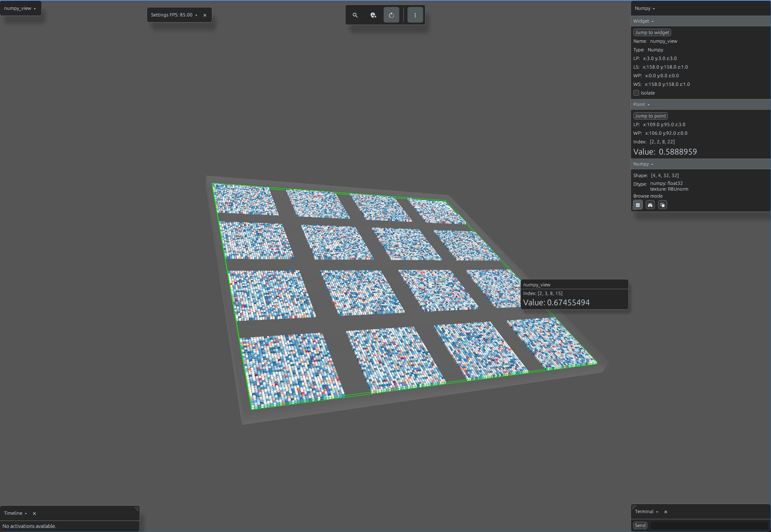This screenshot has width=771, height=532.
Task: Collapse the Numpy section with Shape info
Action: point(643,164)
